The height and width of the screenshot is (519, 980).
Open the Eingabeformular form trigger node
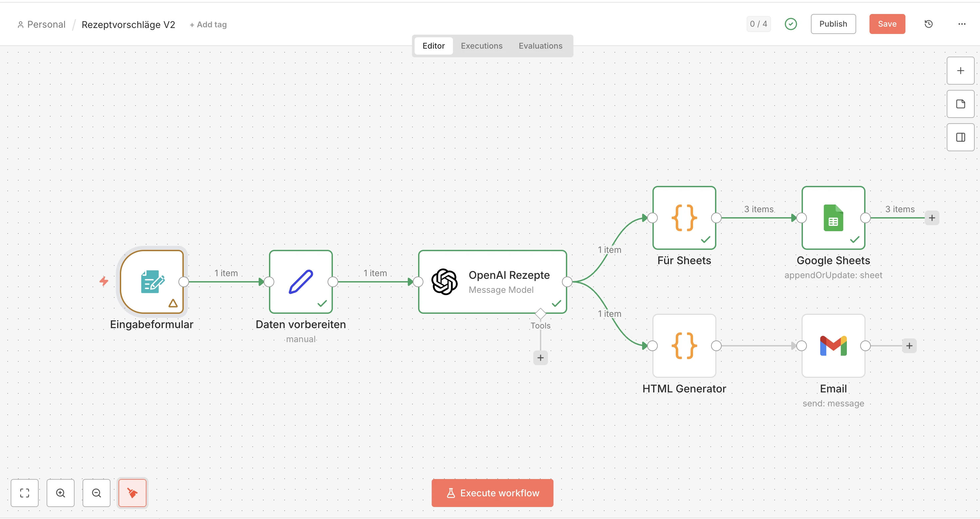[x=152, y=282]
